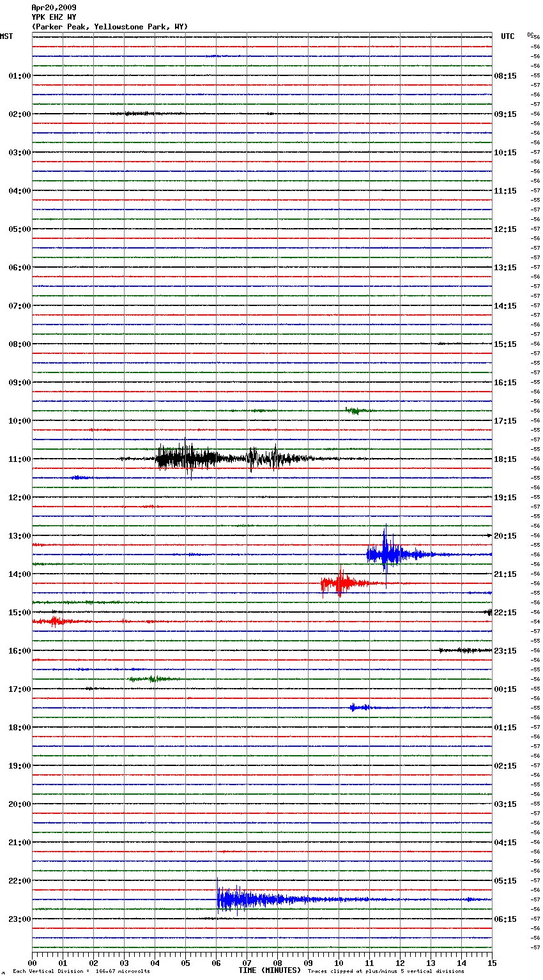Select the 20:15 UTC row label
The image size is (543, 980).
pos(505,536)
